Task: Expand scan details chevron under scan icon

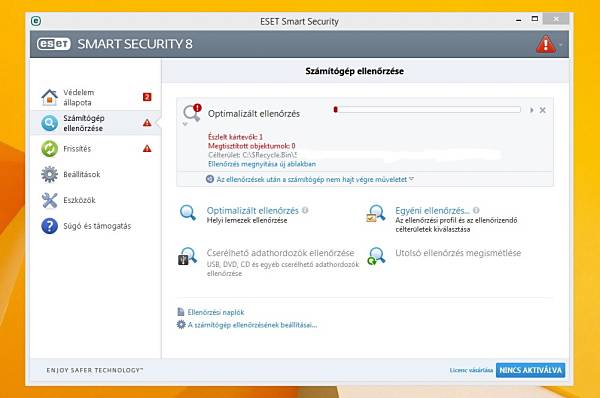Action: click(x=185, y=124)
